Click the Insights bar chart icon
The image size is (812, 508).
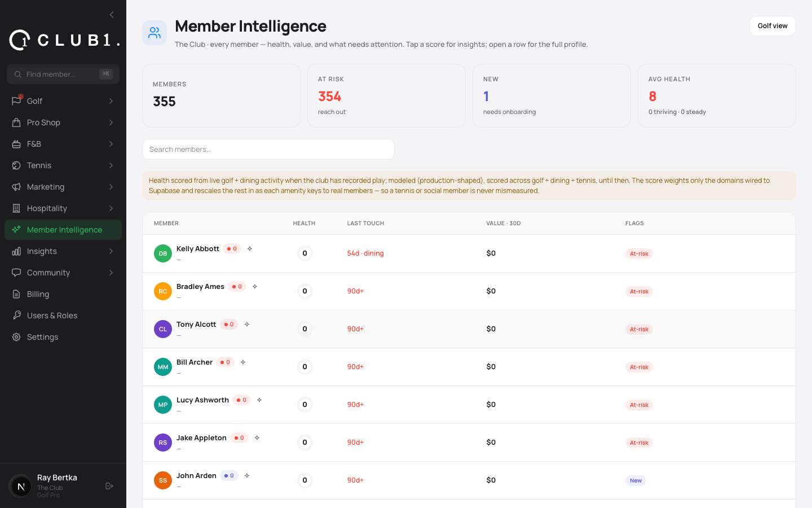(16, 251)
